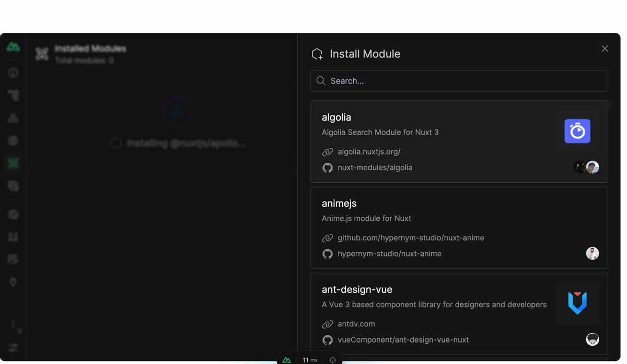Open the algolia.nuxtjs.org link
This screenshot has width=627, height=364.
coord(368,151)
